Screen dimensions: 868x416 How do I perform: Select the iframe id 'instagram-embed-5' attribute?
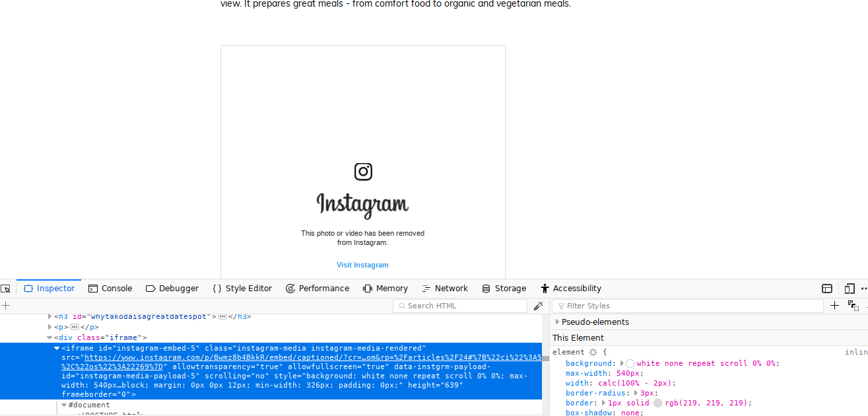[x=149, y=348]
